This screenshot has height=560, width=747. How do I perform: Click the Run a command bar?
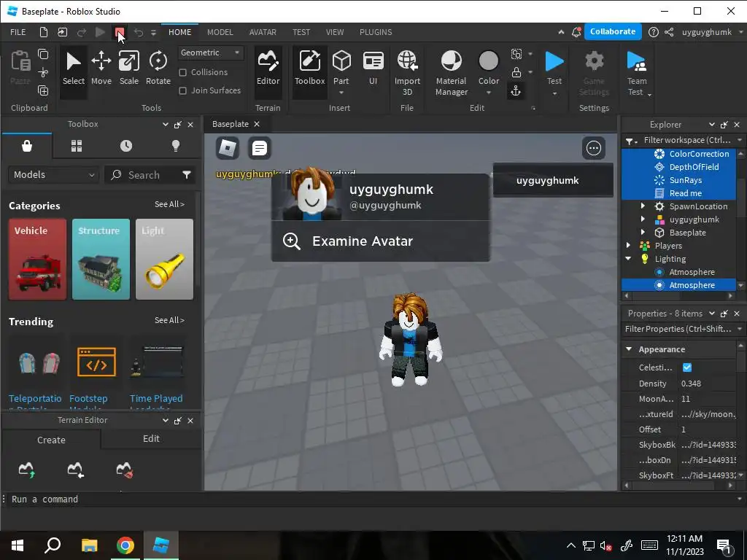[373, 499]
